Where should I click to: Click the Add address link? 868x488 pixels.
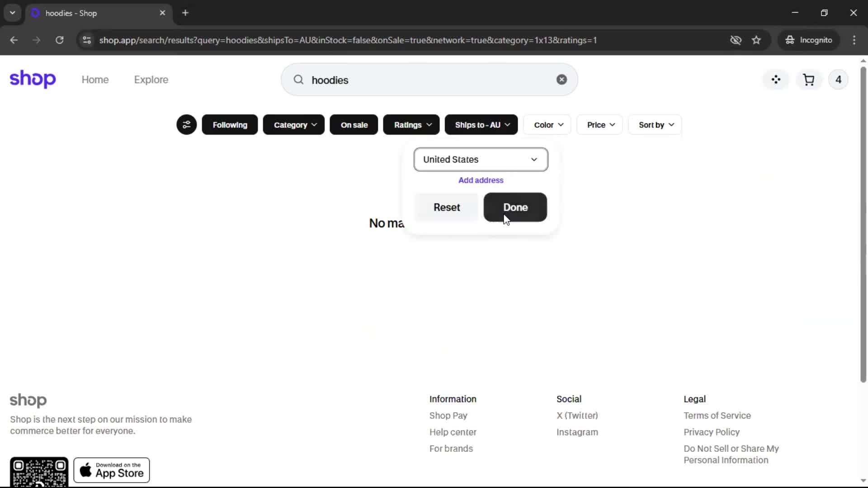481,180
